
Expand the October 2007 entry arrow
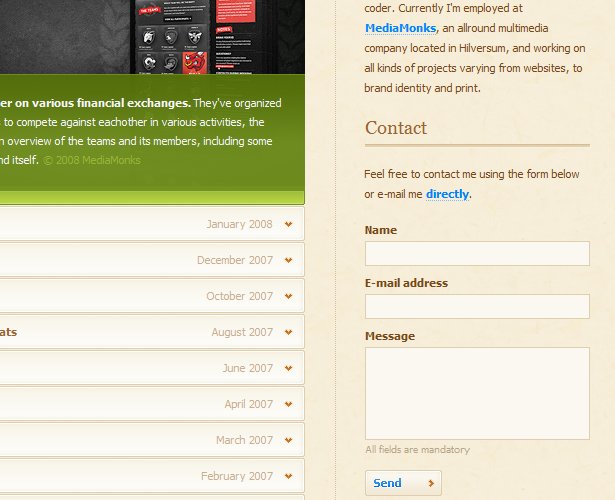click(x=289, y=296)
